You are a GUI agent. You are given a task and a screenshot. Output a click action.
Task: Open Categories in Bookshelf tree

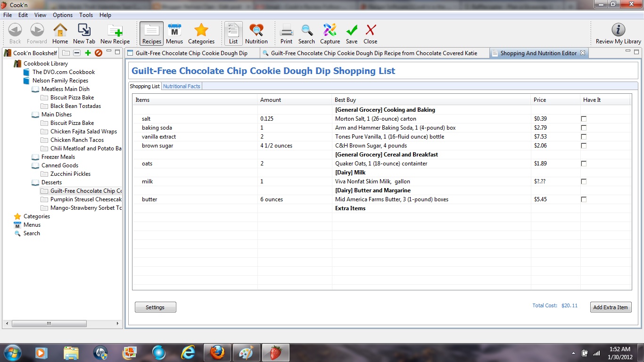tap(37, 216)
